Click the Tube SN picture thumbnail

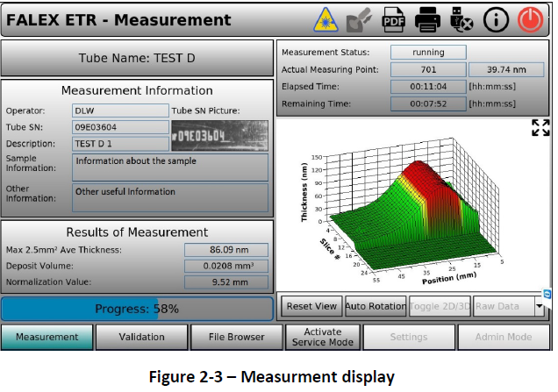219,136
